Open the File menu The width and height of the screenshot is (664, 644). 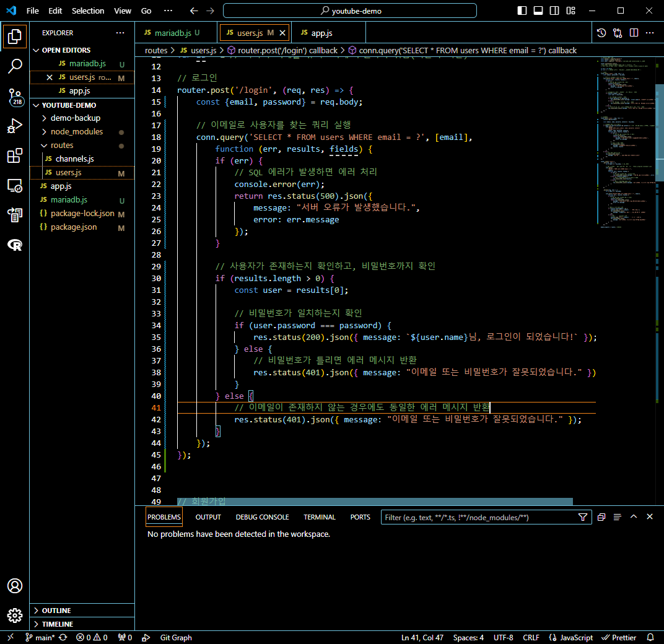[x=33, y=11]
